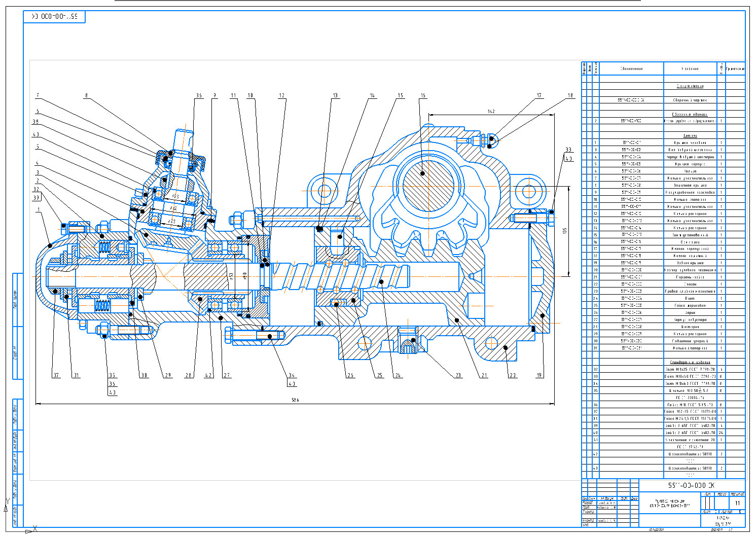Viewport: 756px width, 537px height.
Task: Select the 142 dimension text at top
Action: [x=491, y=111]
